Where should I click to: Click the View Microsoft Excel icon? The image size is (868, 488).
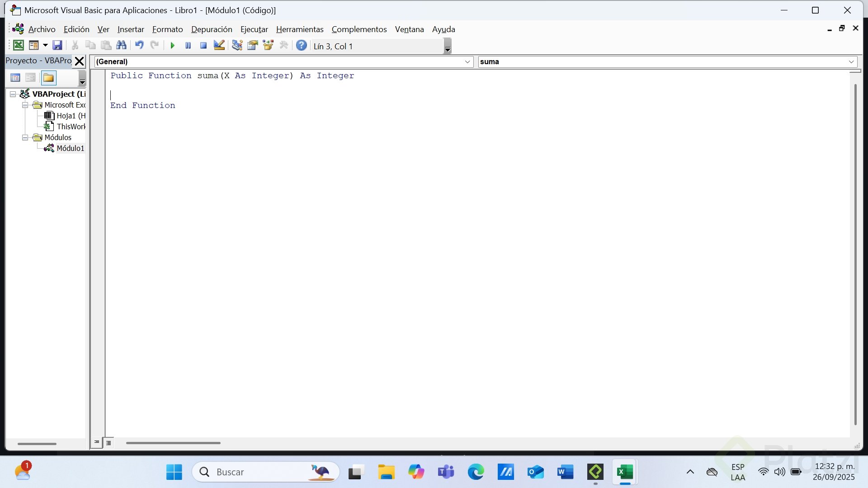(19, 45)
